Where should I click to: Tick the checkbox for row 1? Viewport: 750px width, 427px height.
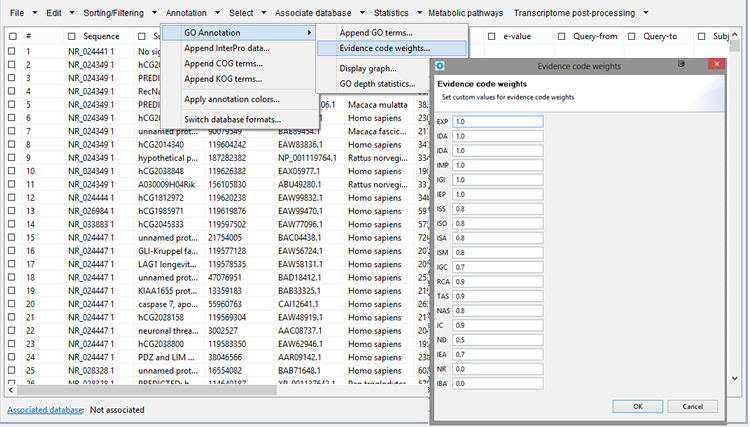(12, 50)
